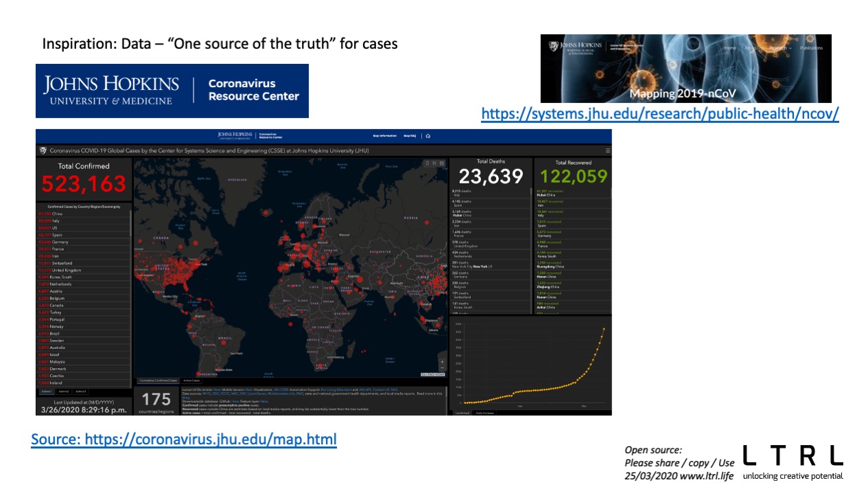
Task: Click the map zoom in plus button
Action: click(442, 361)
